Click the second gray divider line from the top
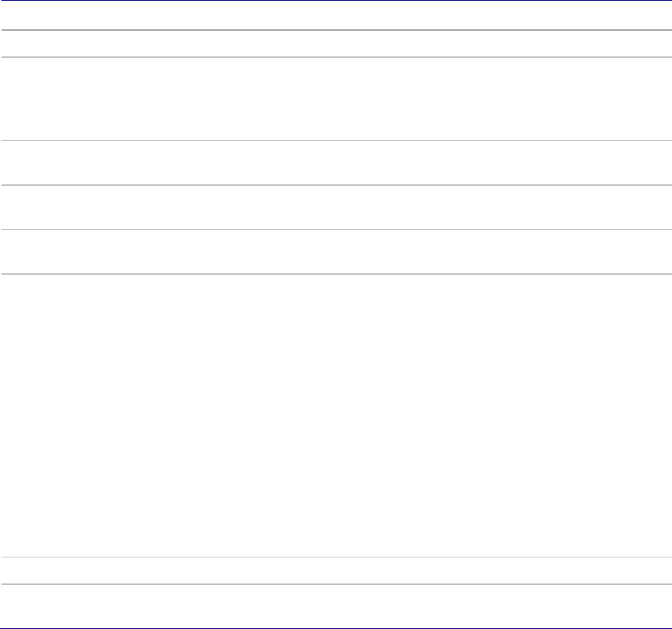The width and height of the screenshot is (672, 629). 336,140
